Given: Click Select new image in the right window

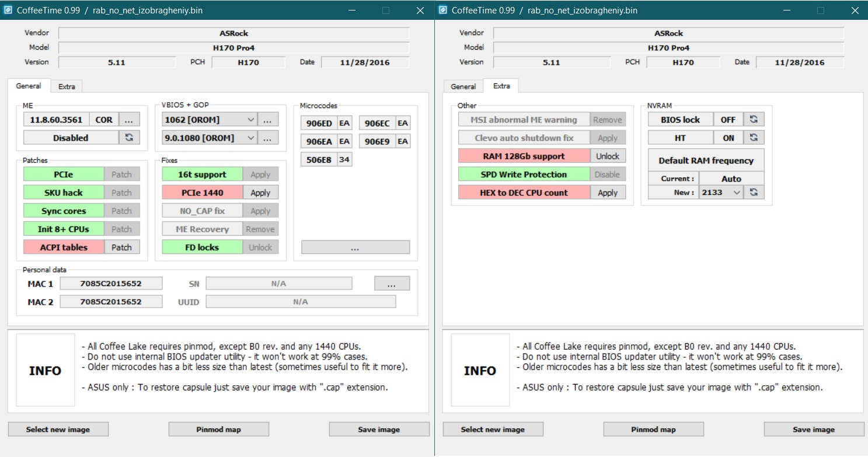Looking at the screenshot, I should (x=493, y=429).
